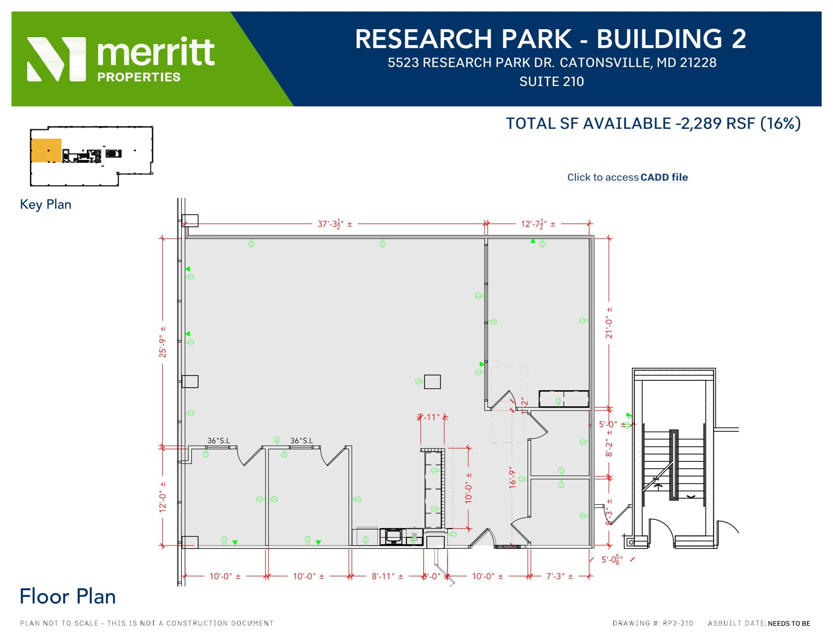Click the 37'-3½" top dimension label
The height and width of the screenshot is (644, 833).
335,224
